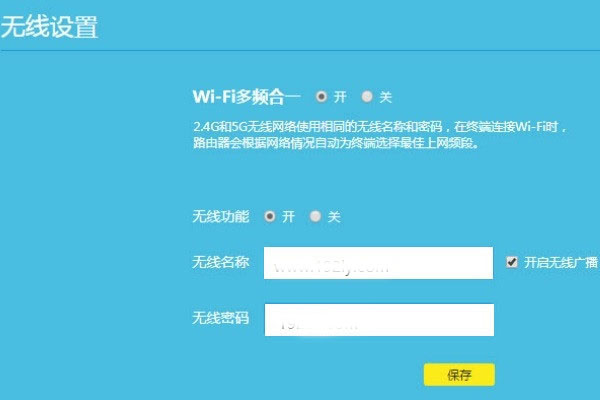Disable Wi-Fi多频合一 with 关 radio button
Viewport: 600px width, 400px height.
click(x=367, y=96)
